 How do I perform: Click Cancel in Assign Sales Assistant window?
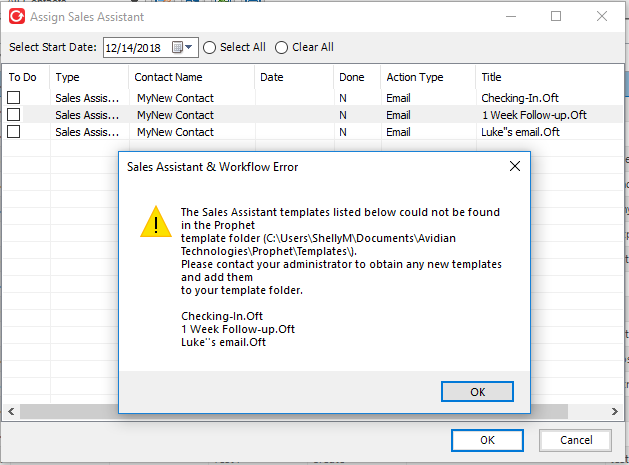pyautogui.click(x=576, y=440)
